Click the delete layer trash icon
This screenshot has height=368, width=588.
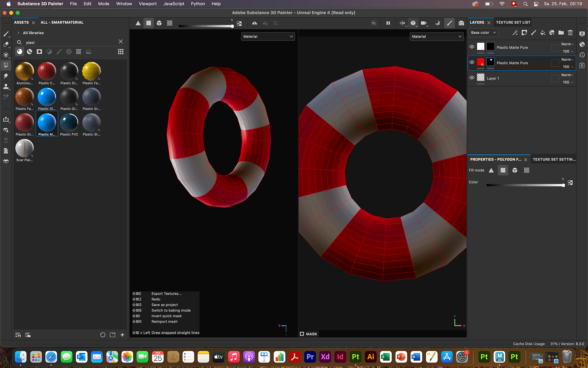coord(570,33)
